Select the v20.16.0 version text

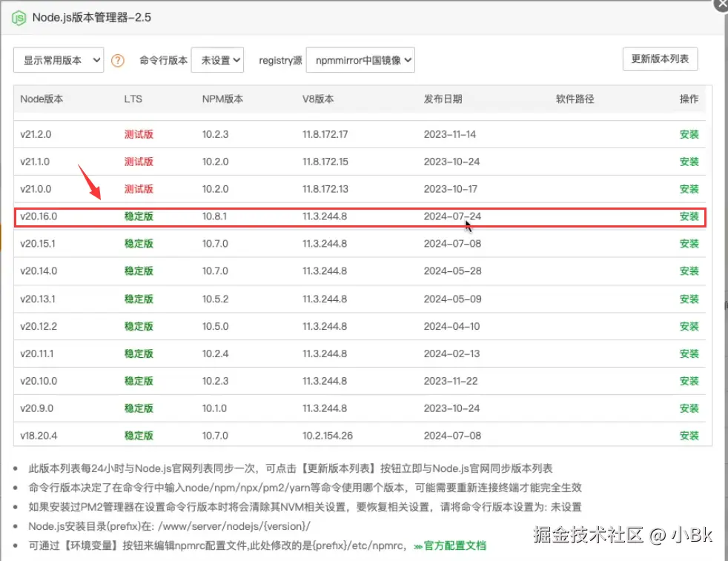pos(39,216)
